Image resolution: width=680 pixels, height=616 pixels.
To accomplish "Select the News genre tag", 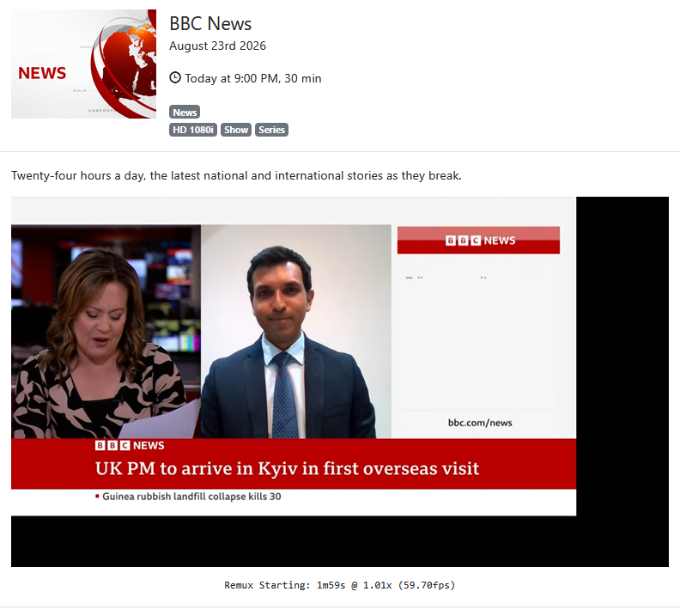I will [185, 113].
